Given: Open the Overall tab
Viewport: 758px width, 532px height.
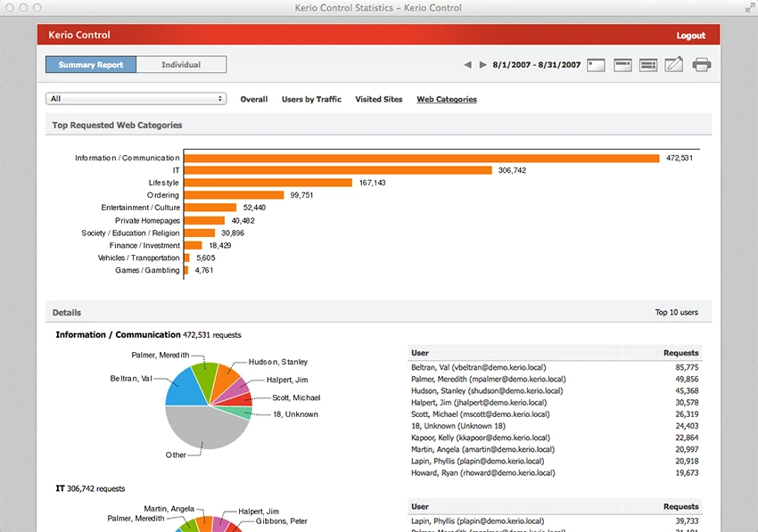Looking at the screenshot, I should click(x=253, y=100).
